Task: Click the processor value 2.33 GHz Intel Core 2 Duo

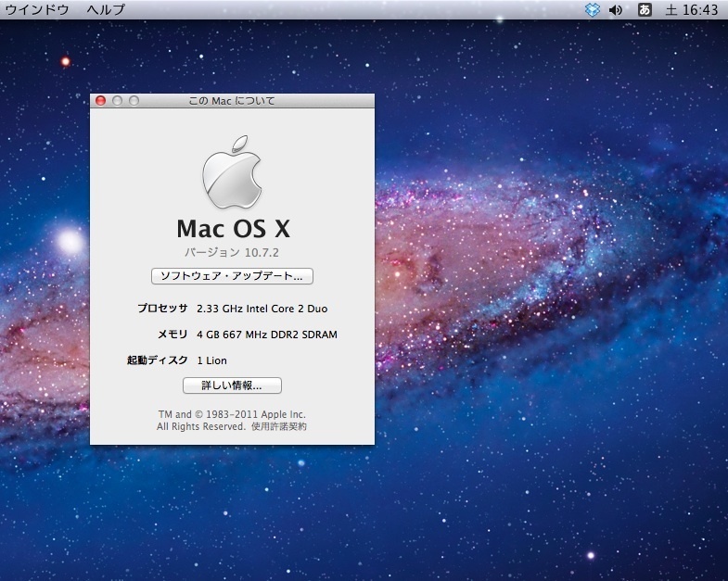Action: [x=262, y=309]
